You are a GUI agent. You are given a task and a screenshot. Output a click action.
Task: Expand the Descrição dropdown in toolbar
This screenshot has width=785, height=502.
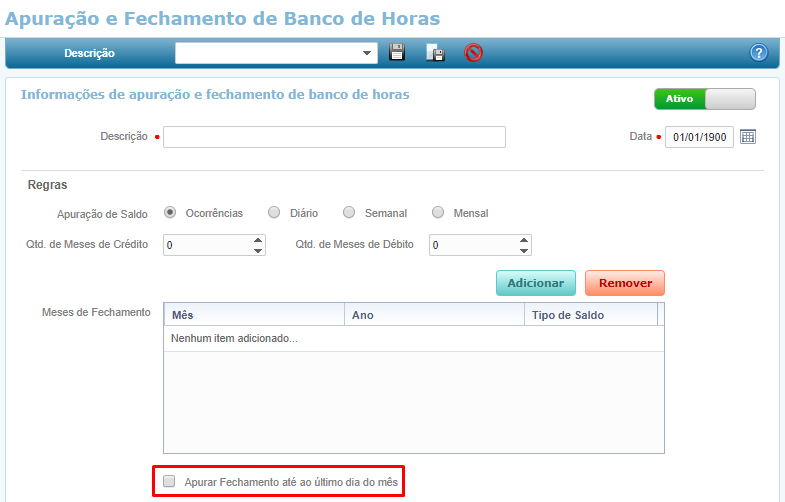(367, 53)
